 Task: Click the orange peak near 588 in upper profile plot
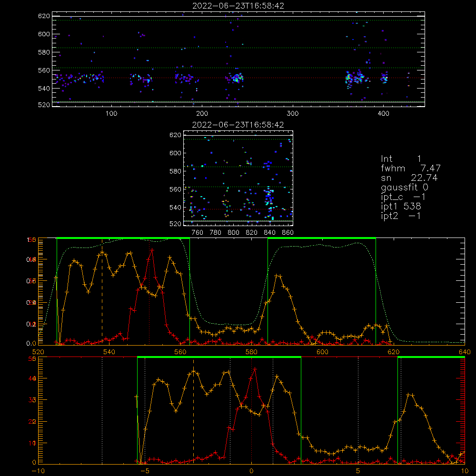tap(278, 276)
